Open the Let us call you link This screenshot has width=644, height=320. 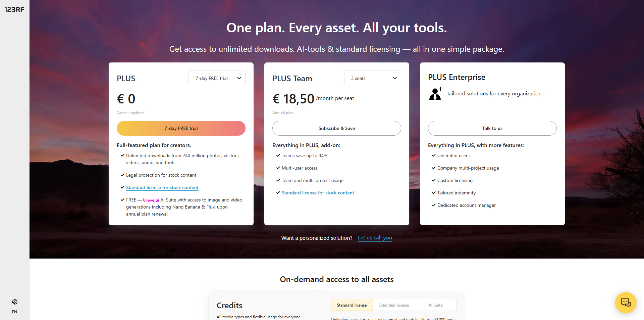click(x=375, y=238)
